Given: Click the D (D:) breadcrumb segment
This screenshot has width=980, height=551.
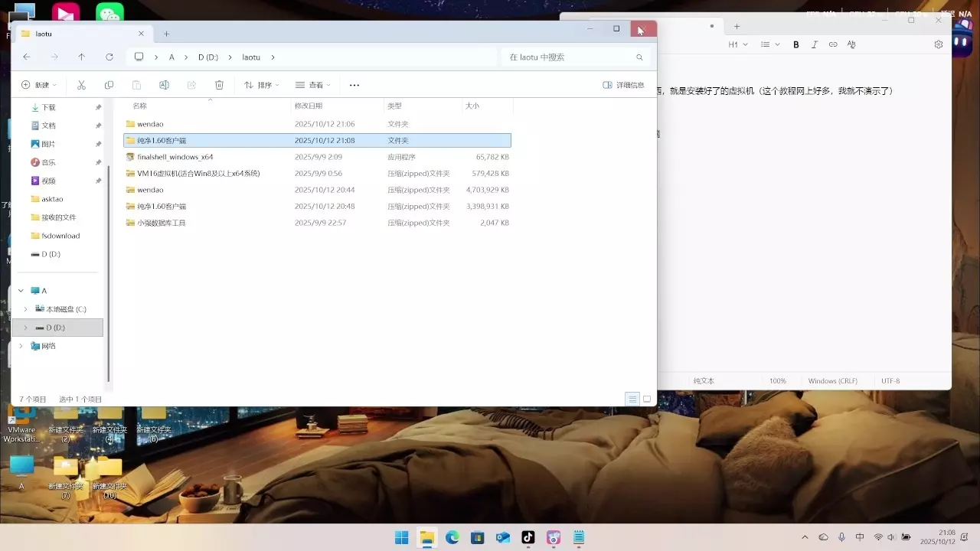Looking at the screenshot, I should click(x=208, y=57).
